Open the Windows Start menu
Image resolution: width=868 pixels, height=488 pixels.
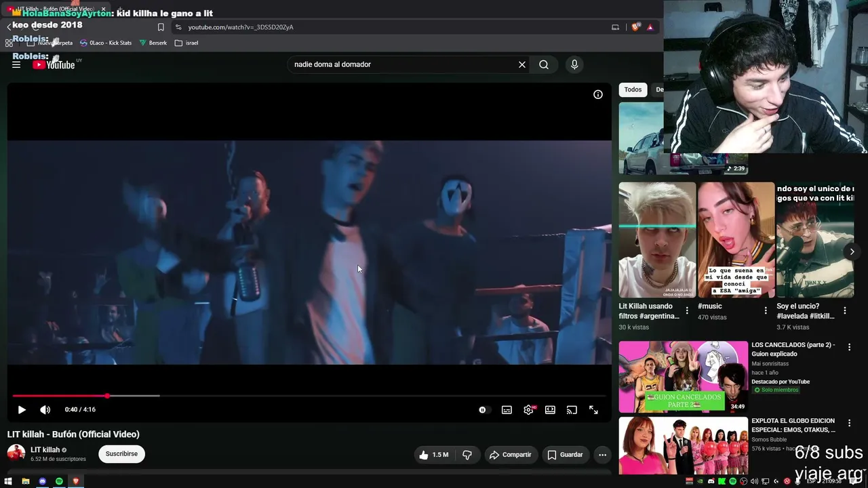click(9, 481)
